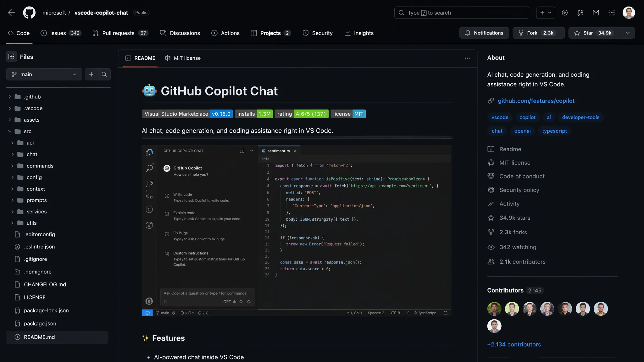Star the repository
644x362 pixels.
click(595, 33)
